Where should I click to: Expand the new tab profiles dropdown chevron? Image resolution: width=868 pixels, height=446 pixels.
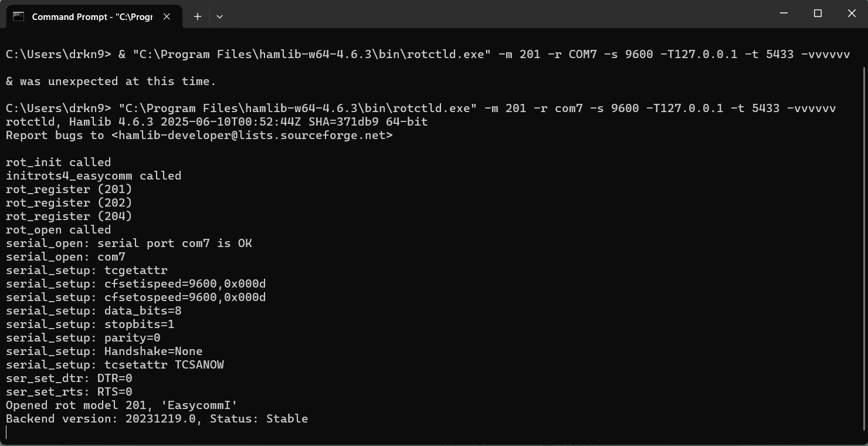pyautogui.click(x=219, y=16)
